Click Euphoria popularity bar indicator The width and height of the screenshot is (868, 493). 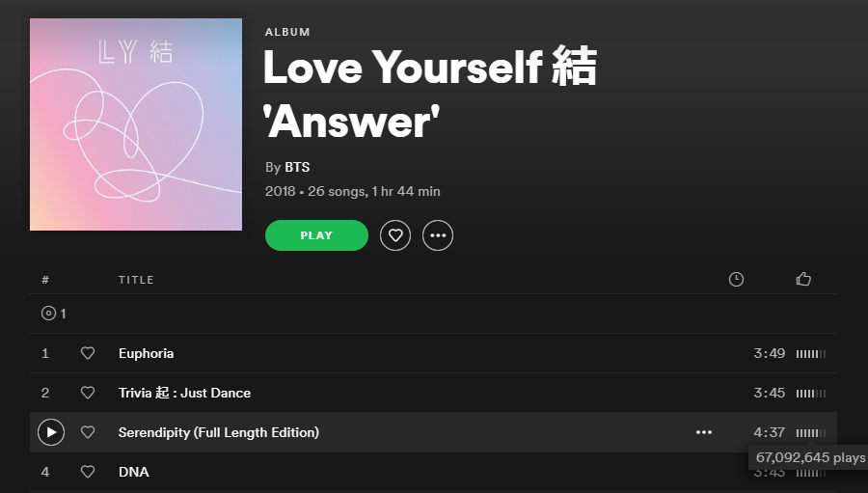pos(811,354)
